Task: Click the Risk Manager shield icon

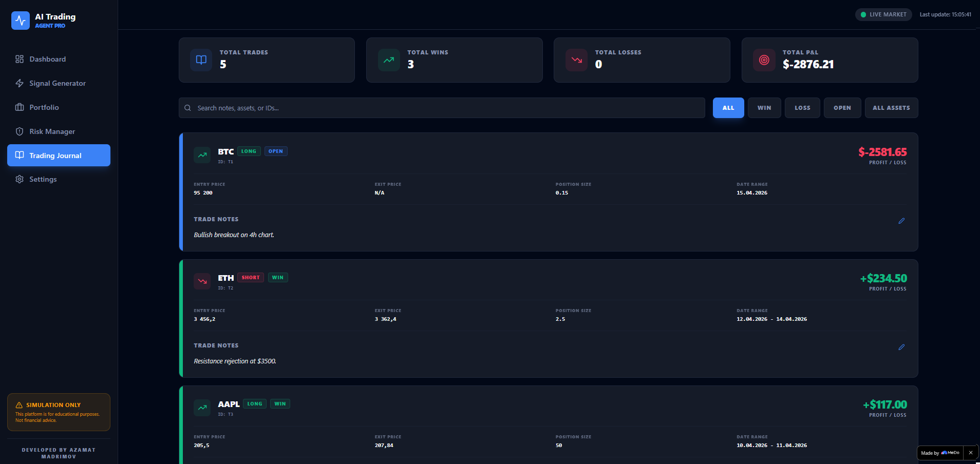Action: click(x=20, y=131)
